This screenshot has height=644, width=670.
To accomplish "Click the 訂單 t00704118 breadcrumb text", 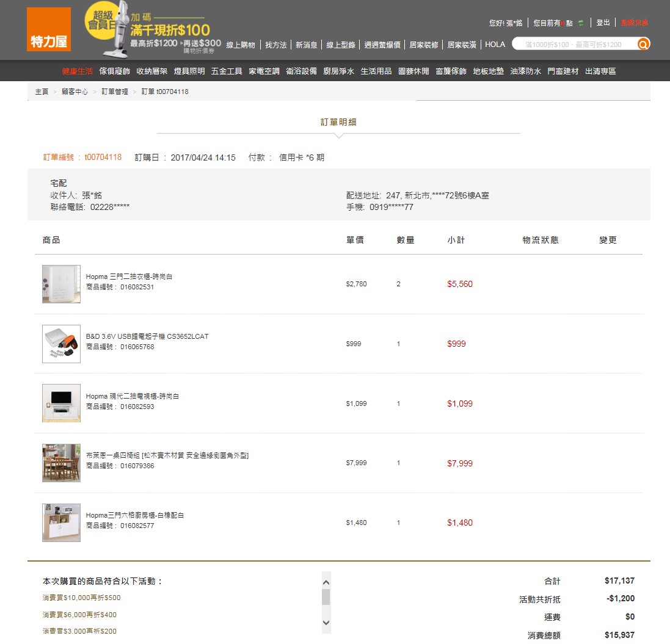I will click(x=165, y=92).
